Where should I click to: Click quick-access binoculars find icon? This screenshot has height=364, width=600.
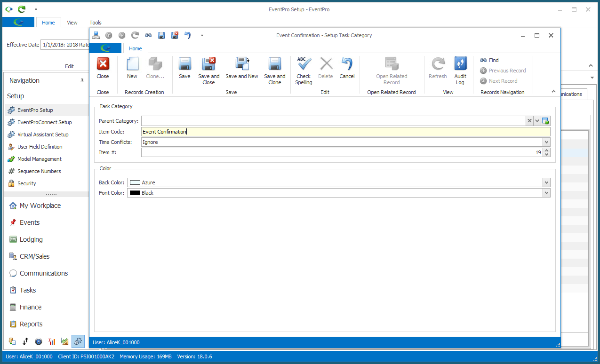point(148,35)
